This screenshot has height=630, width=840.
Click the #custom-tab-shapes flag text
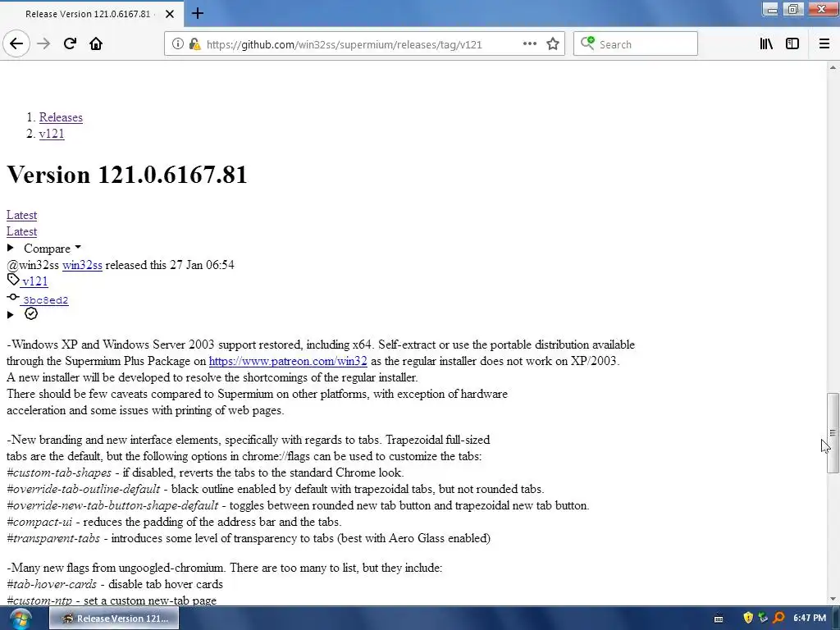pos(59,472)
